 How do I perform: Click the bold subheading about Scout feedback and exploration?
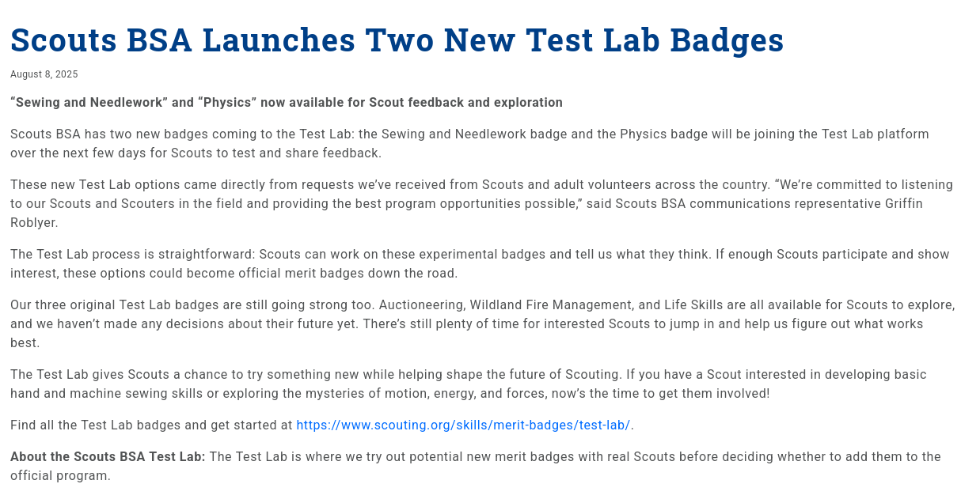[286, 103]
